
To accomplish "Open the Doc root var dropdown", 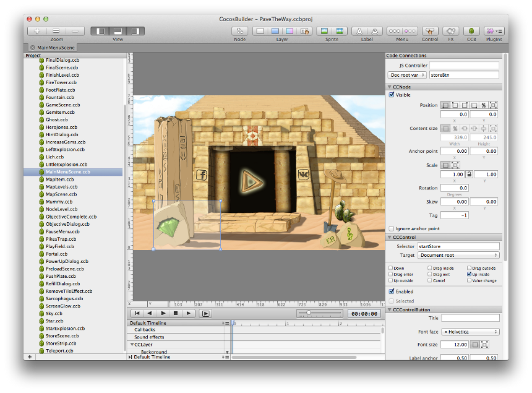I will tap(407, 75).
